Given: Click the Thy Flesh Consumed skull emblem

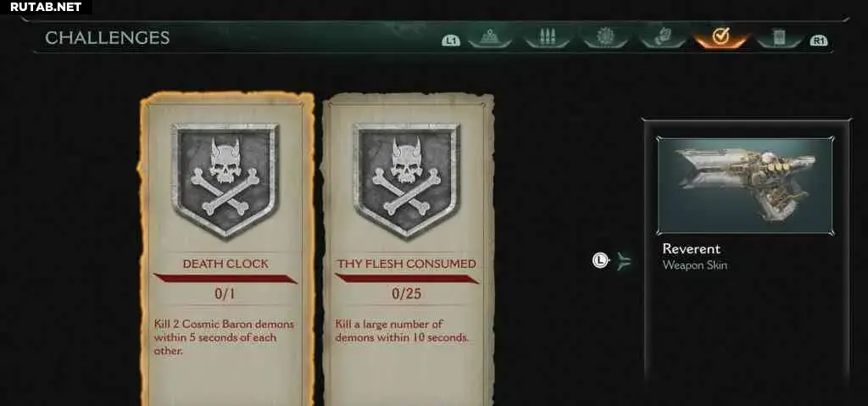Looking at the screenshot, I should point(407,180).
